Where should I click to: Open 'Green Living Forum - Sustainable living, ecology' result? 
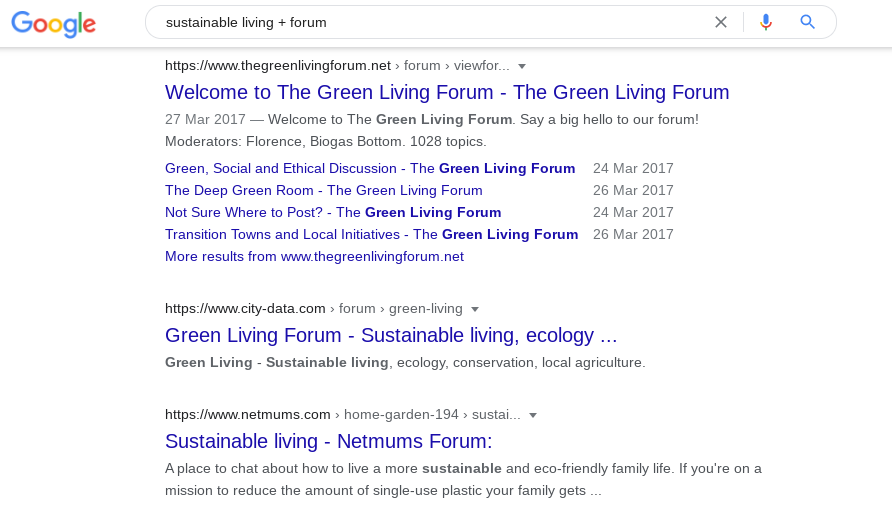(x=391, y=335)
